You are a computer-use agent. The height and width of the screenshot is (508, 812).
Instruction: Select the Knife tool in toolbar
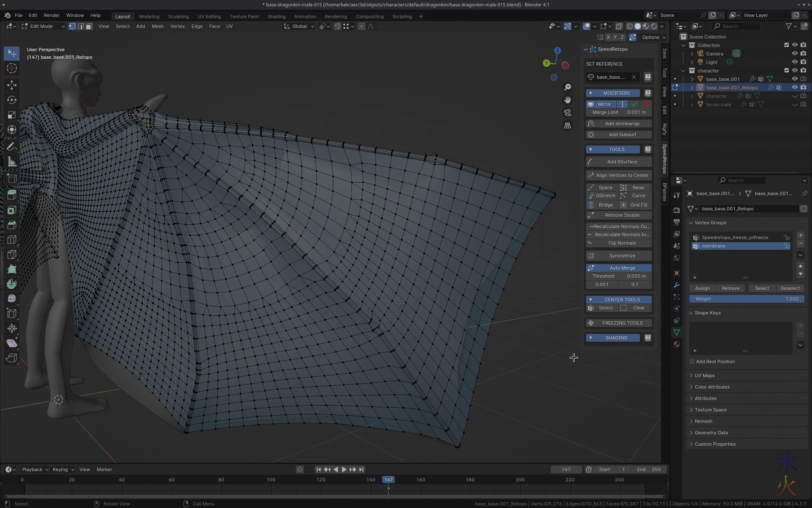tap(12, 254)
